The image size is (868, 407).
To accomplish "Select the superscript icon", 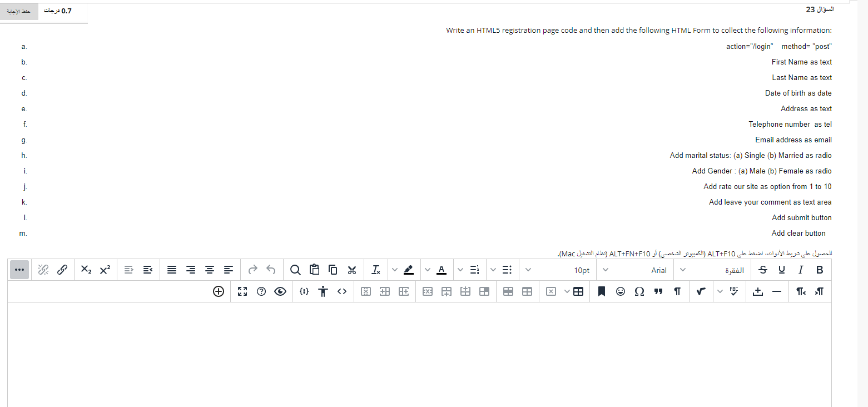I will pos(105,270).
